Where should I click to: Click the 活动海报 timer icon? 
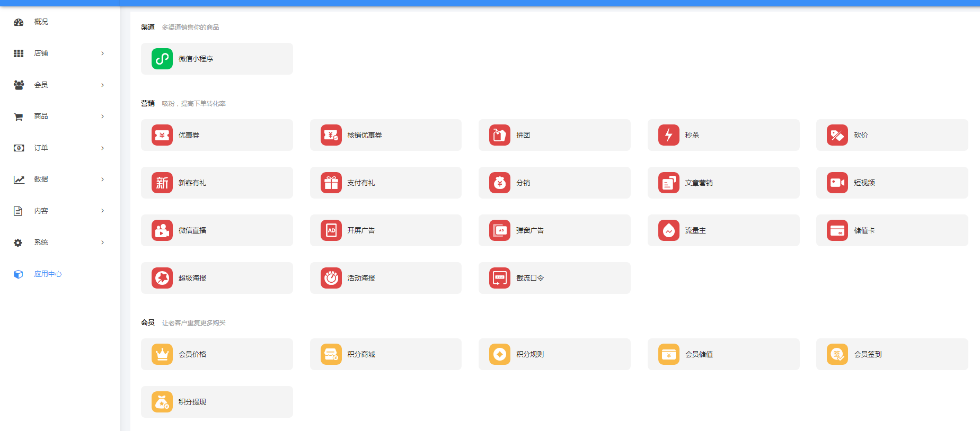coord(331,278)
